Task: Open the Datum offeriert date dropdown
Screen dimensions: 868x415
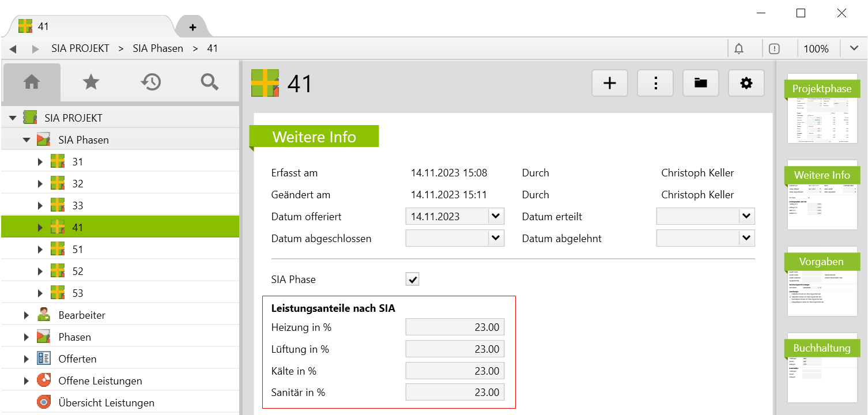Action: point(496,217)
